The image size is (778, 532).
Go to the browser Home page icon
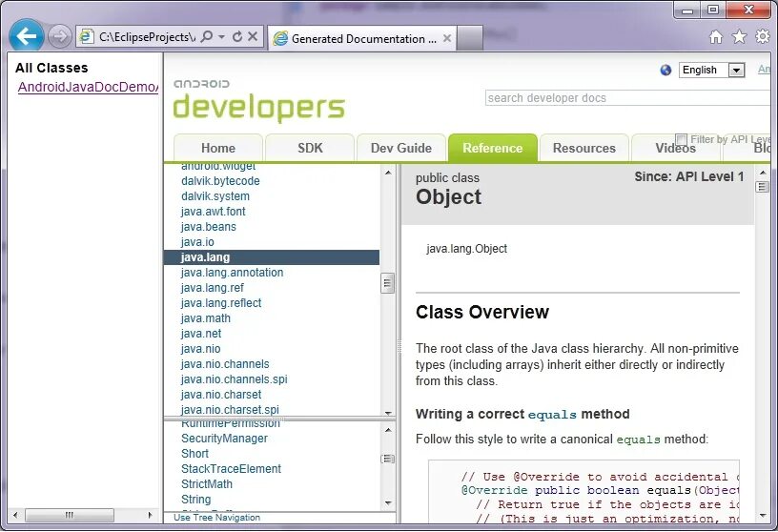tap(716, 37)
